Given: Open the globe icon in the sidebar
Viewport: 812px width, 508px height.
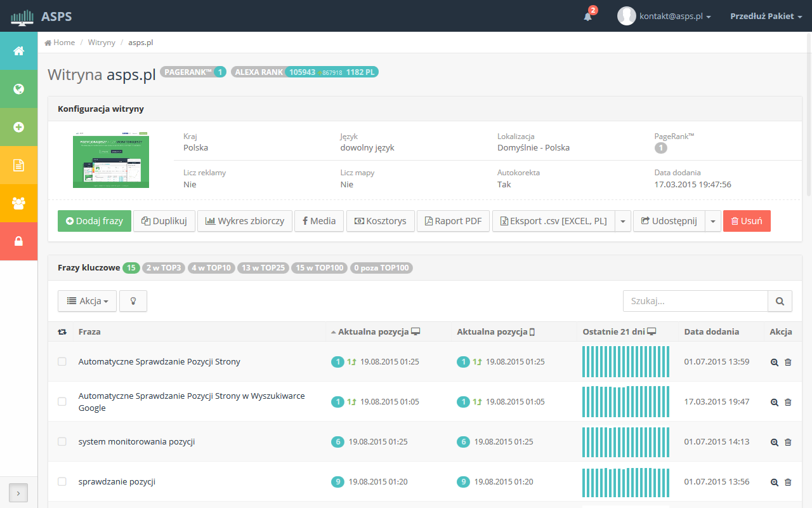Looking at the screenshot, I should click(x=18, y=89).
